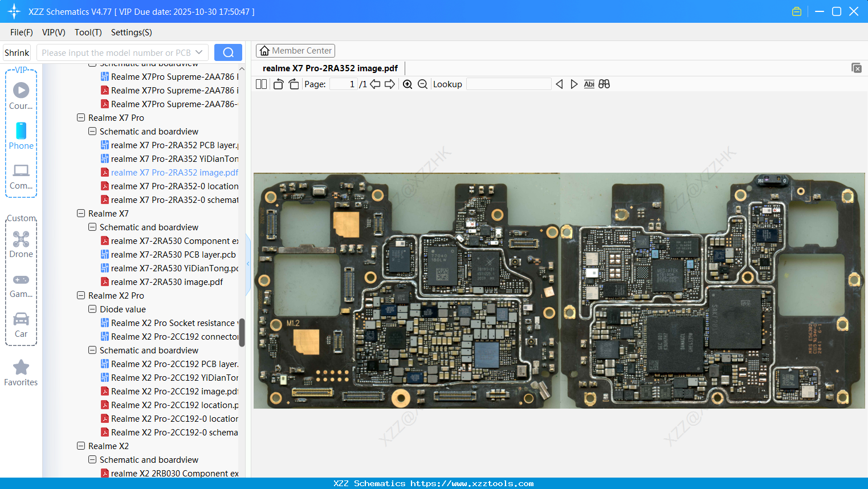Focus the model number or PCB search field
Image resolution: width=868 pixels, height=489 pixels.
point(116,52)
